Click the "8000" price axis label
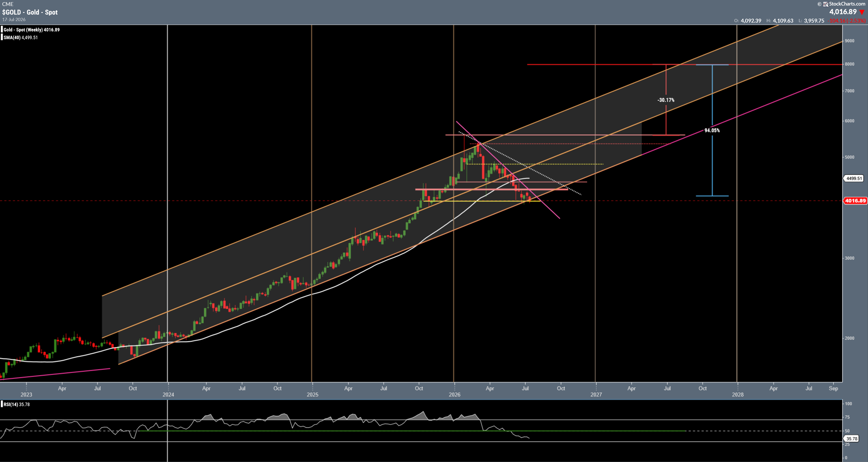This screenshot has width=868, height=462. 849,64
